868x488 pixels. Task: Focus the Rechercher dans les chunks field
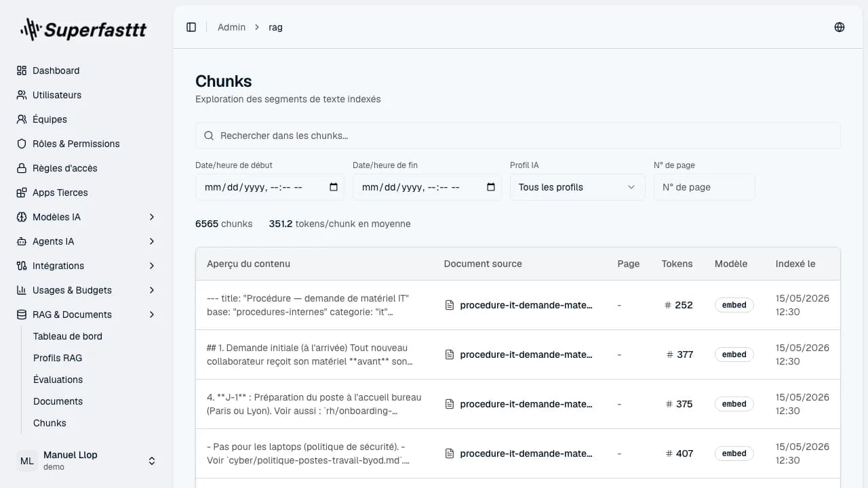518,136
